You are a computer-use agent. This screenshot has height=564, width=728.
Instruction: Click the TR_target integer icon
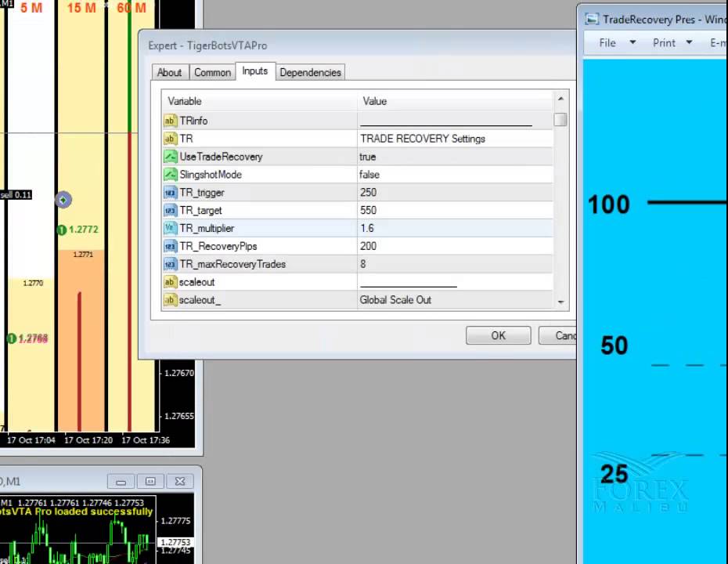tap(170, 211)
